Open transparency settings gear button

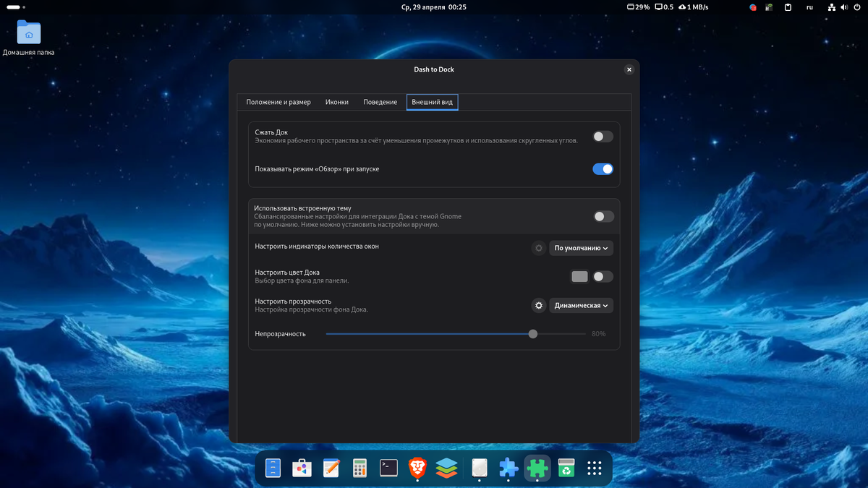[x=539, y=306]
